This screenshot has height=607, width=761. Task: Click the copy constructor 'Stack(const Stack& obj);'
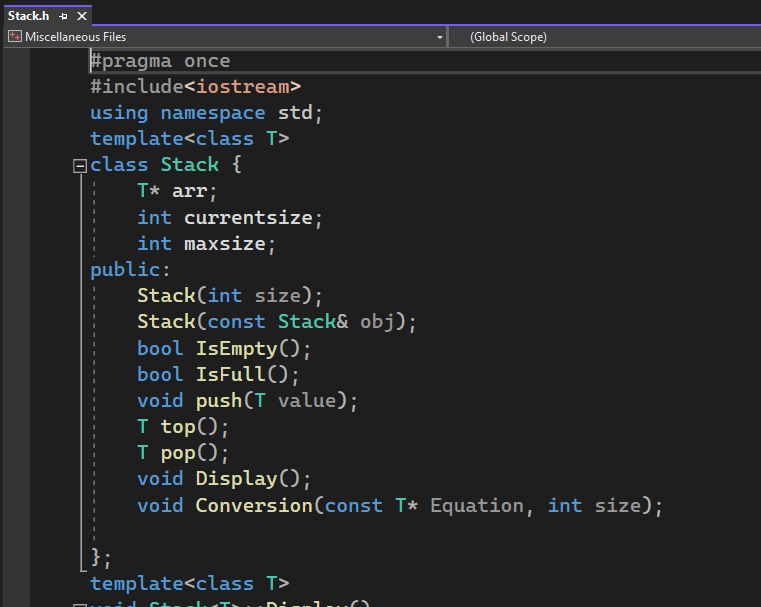click(277, 322)
